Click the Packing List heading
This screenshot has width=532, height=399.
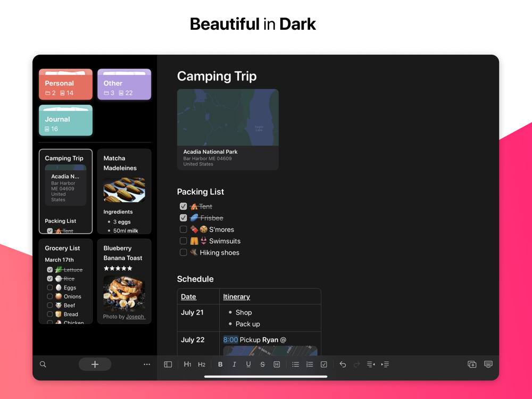click(201, 192)
